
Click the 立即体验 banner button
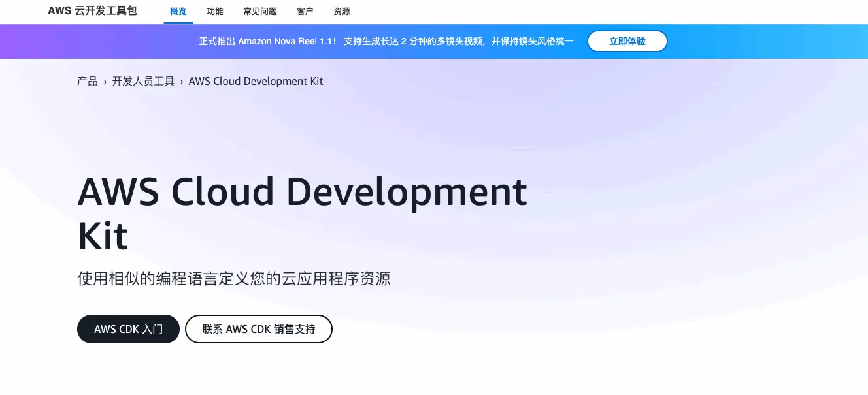click(627, 41)
